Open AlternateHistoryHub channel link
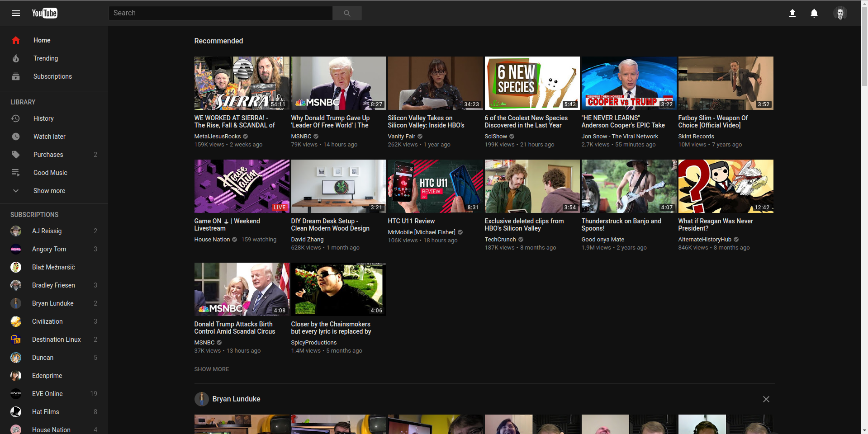868x434 pixels. point(705,240)
